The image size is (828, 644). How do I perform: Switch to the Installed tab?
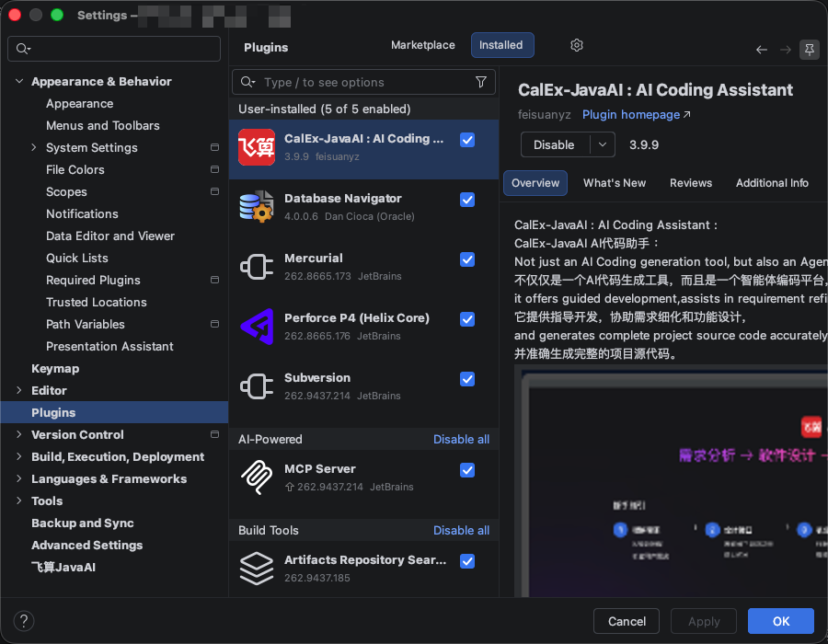pos(501,45)
